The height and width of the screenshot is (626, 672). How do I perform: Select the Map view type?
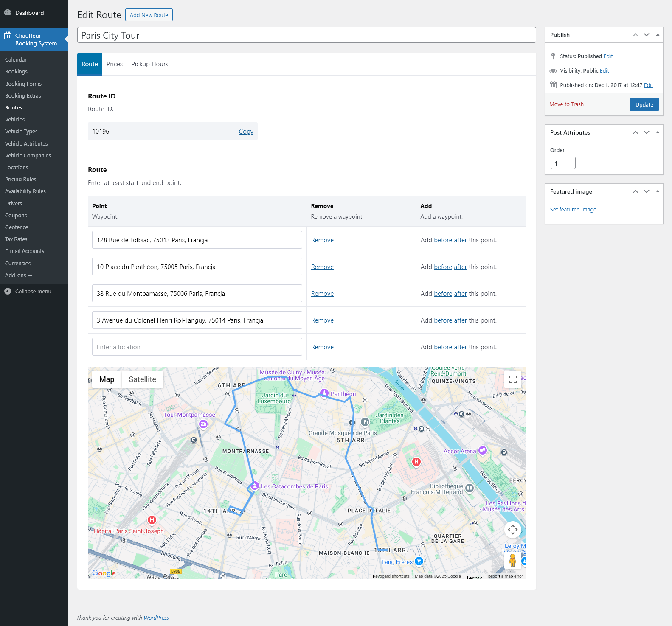(x=107, y=379)
